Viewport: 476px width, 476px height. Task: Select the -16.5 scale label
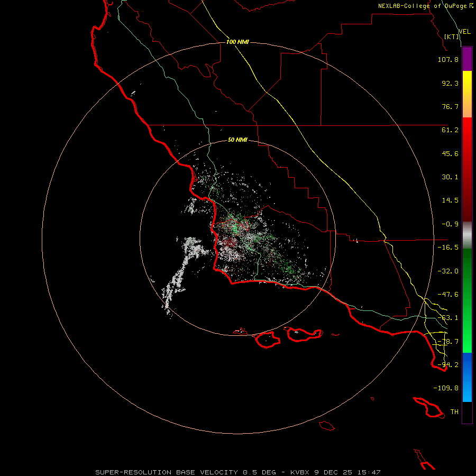pos(448,248)
